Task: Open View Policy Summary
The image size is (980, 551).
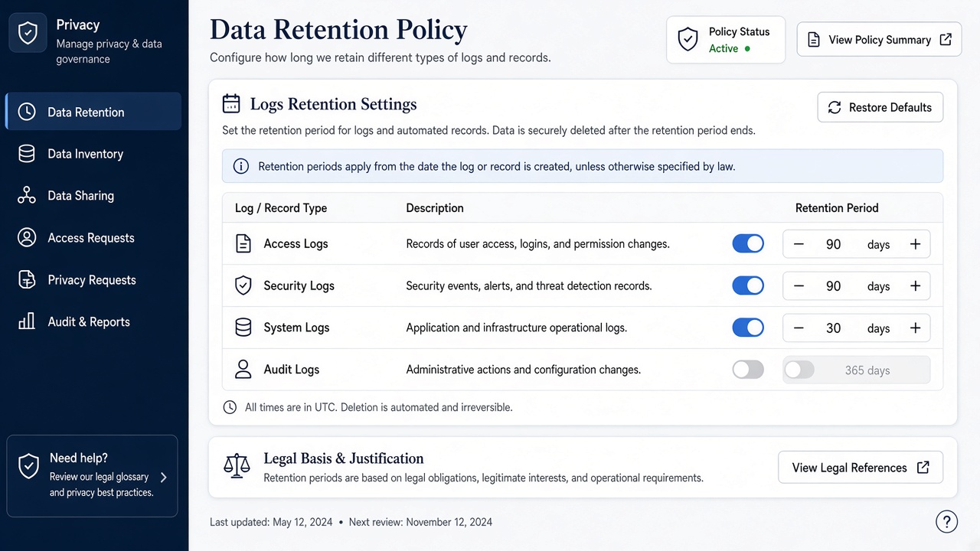Action: 879,40
